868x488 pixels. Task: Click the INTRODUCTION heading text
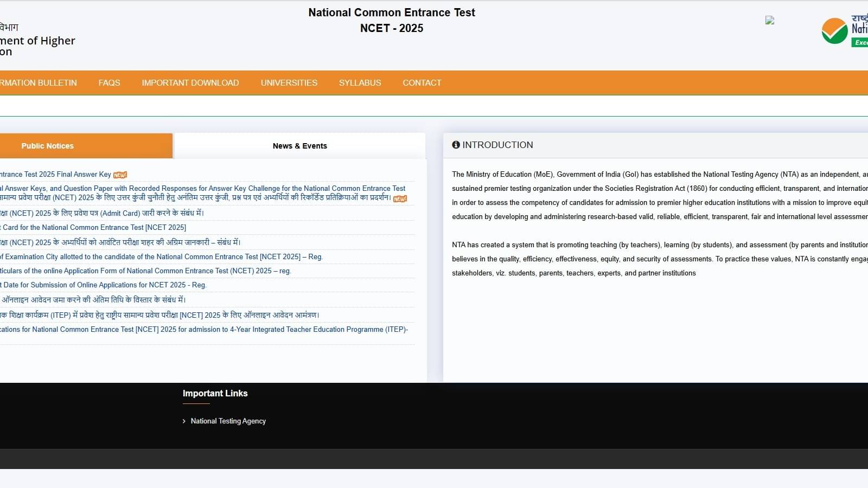pyautogui.click(x=497, y=145)
